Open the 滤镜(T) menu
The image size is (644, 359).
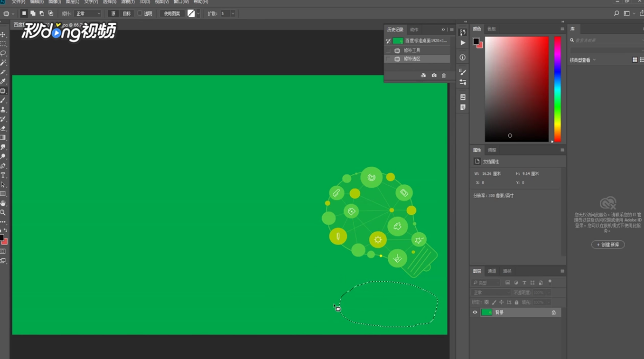coord(128,2)
